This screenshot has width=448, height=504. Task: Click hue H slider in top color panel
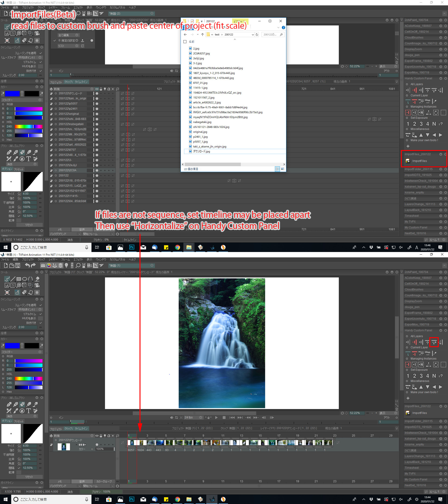click(28, 126)
